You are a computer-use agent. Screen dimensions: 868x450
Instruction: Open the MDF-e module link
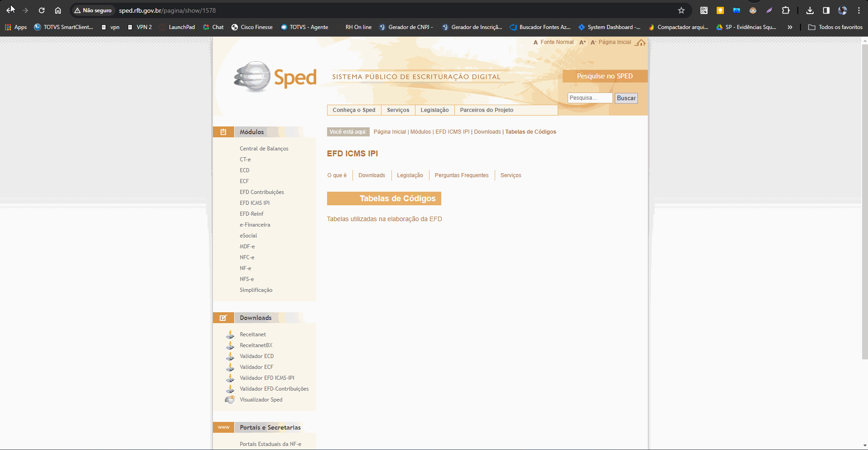tap(247, 247)
